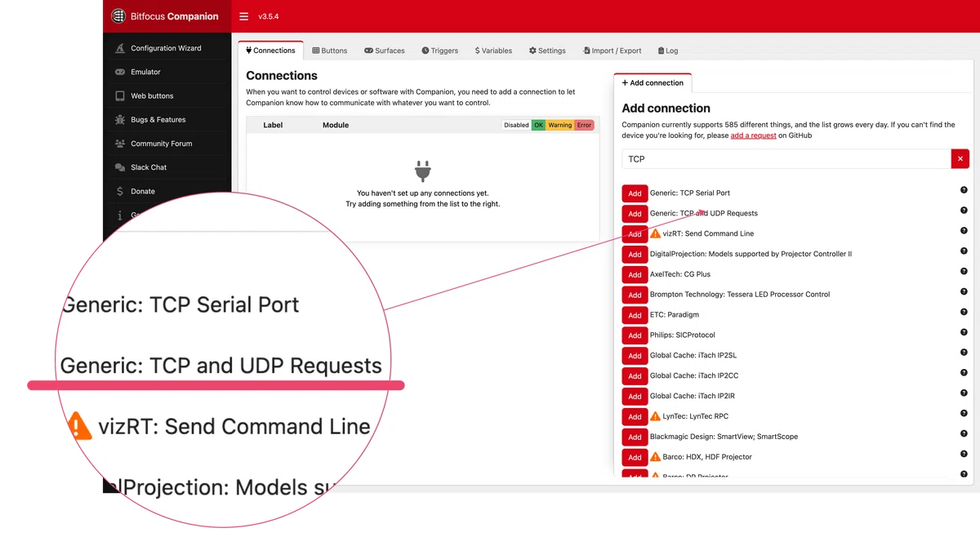
Task: Open help icon for iTach IP2IR
Action: (x=964, y=393)
